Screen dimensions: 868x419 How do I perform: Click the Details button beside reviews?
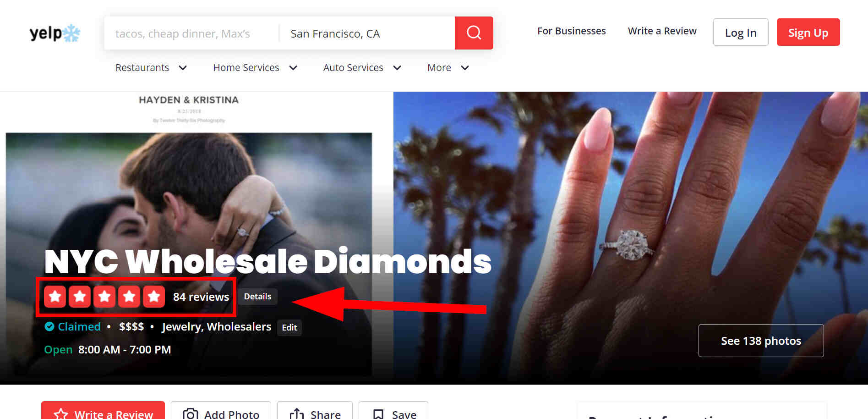tap(257, 297)
